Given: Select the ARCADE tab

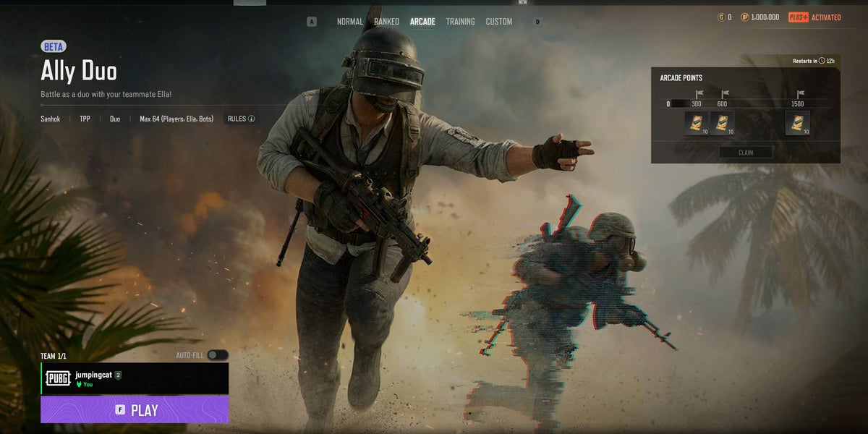Looking at the screenshot, I should pos(422,22).
